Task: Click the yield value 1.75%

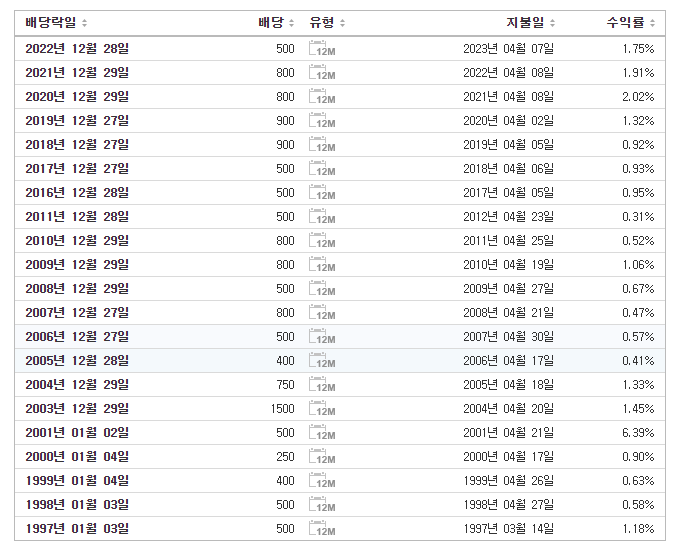Action: [x=638, y=49]
